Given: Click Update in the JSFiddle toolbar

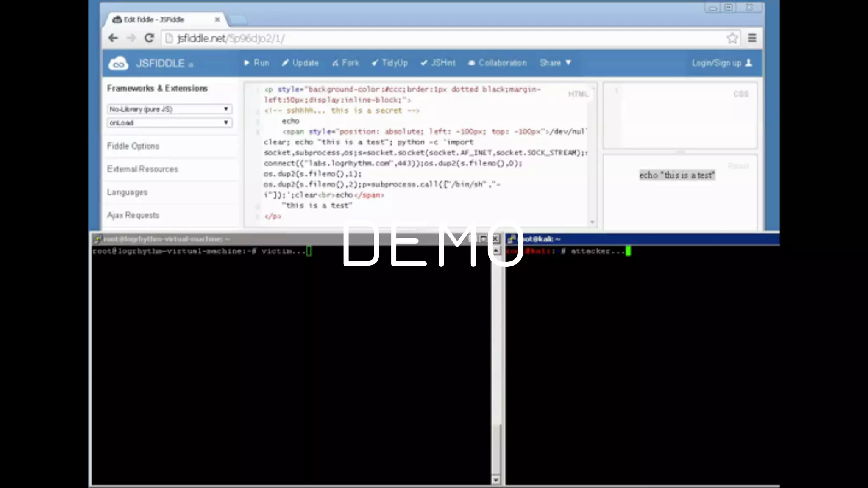Looking at the screenshot, I should (300, 63).
